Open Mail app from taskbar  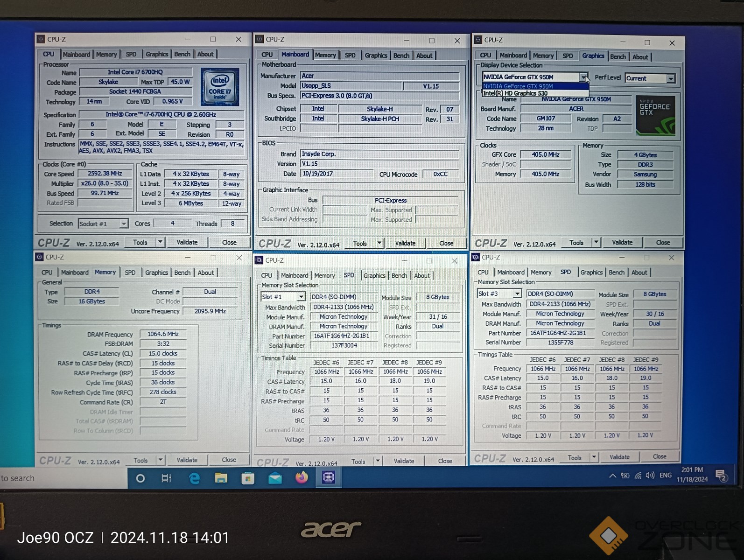click(x=275, y=478)
